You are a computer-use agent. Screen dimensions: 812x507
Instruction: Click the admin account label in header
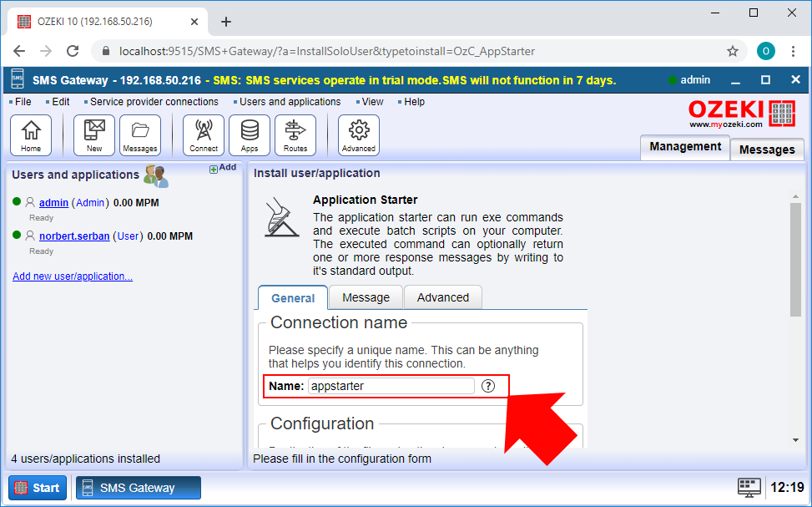pyautogui.click(x=695, y=80)
